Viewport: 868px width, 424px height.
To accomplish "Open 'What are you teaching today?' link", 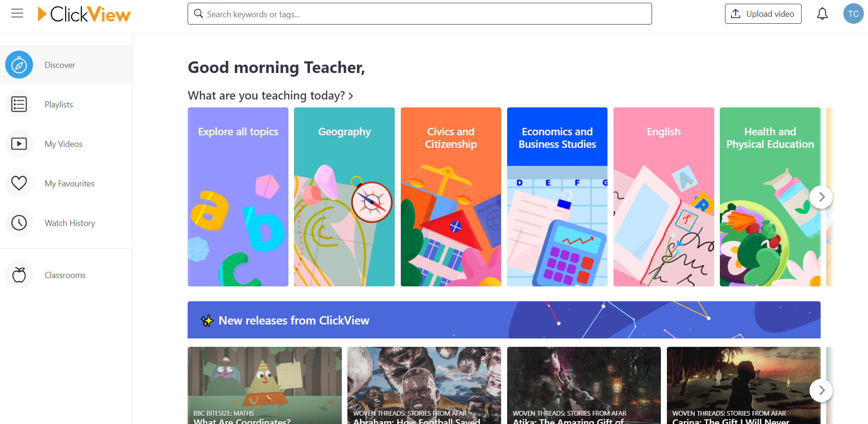I will pyautogui.click(x=270, y=95).
